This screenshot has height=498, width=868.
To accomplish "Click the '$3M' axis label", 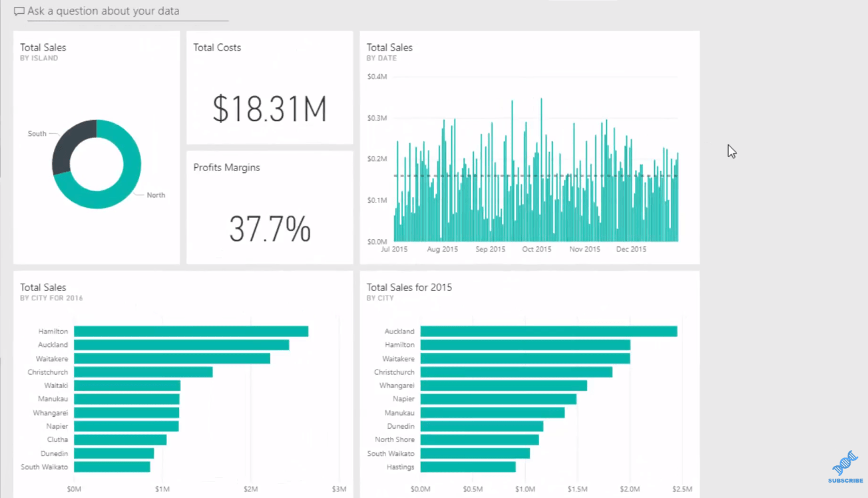I will pyautogui.click(x=339, y=489).
